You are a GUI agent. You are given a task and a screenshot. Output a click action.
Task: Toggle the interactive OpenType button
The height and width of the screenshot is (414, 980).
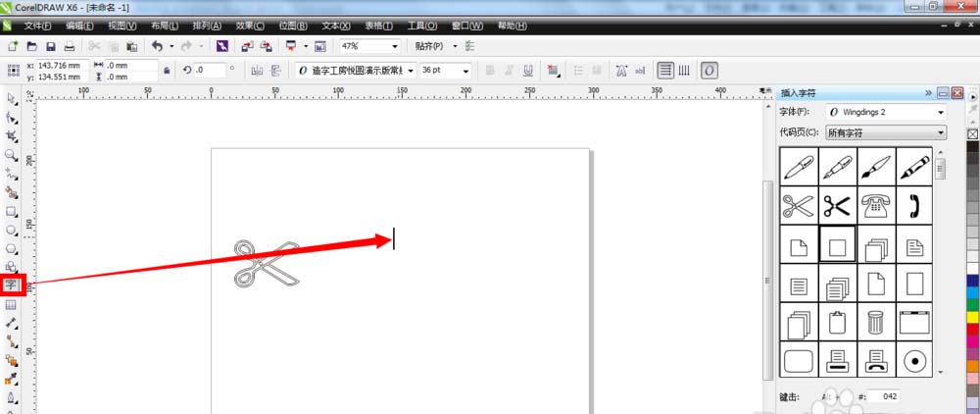pyautogui.click(x=709, y=71)
